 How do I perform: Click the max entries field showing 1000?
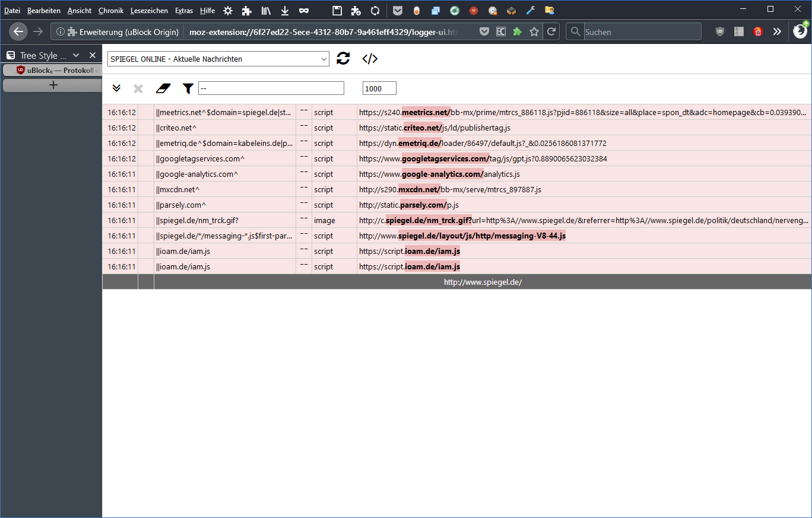(379, 88)
